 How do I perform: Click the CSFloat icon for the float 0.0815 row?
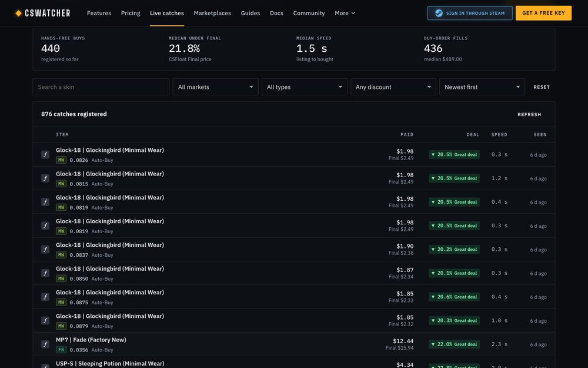click(45, 178)
